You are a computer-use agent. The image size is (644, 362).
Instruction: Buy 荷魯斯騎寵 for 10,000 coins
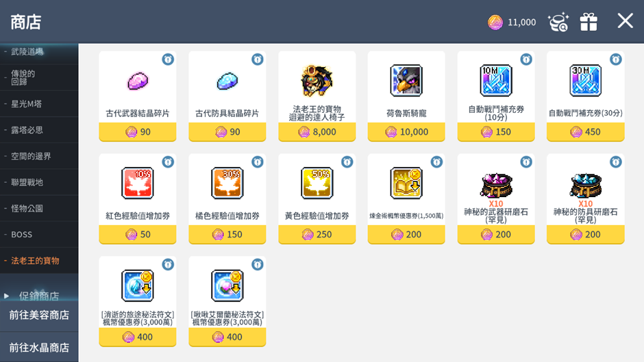click(x=406, y=132)
